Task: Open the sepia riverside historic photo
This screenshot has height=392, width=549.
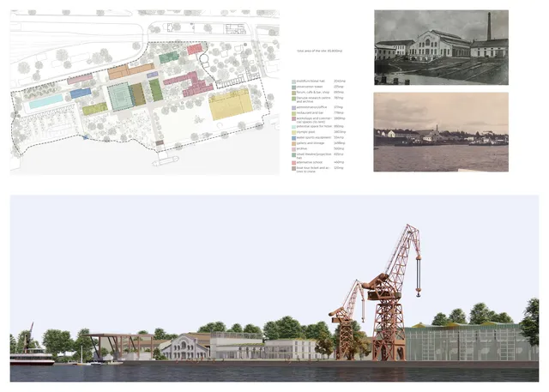Action: [441, 125]
